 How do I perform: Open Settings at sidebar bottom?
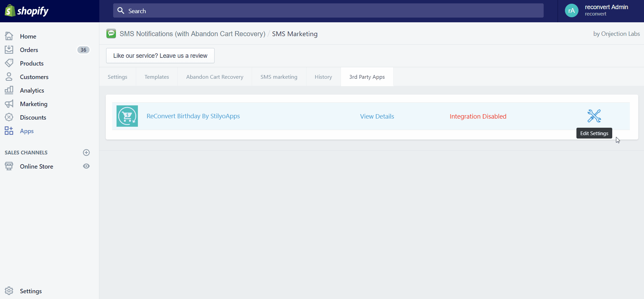pos(31,291)
